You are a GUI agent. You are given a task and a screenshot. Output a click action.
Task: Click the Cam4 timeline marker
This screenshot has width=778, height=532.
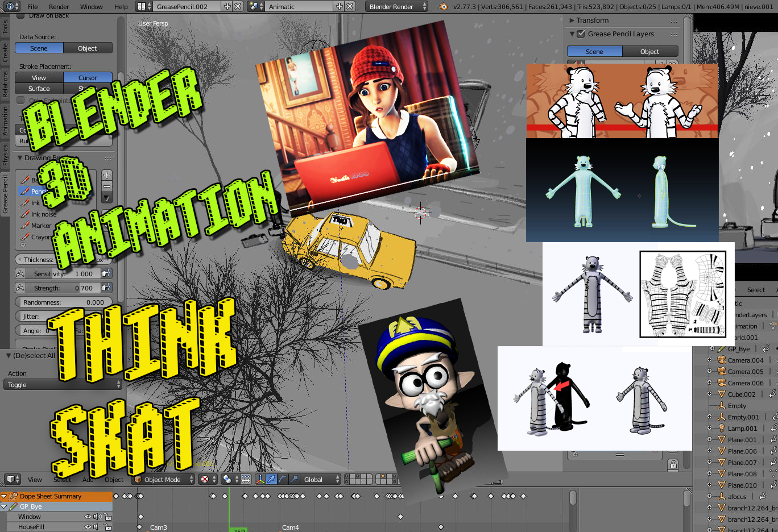tap(290, 527)
